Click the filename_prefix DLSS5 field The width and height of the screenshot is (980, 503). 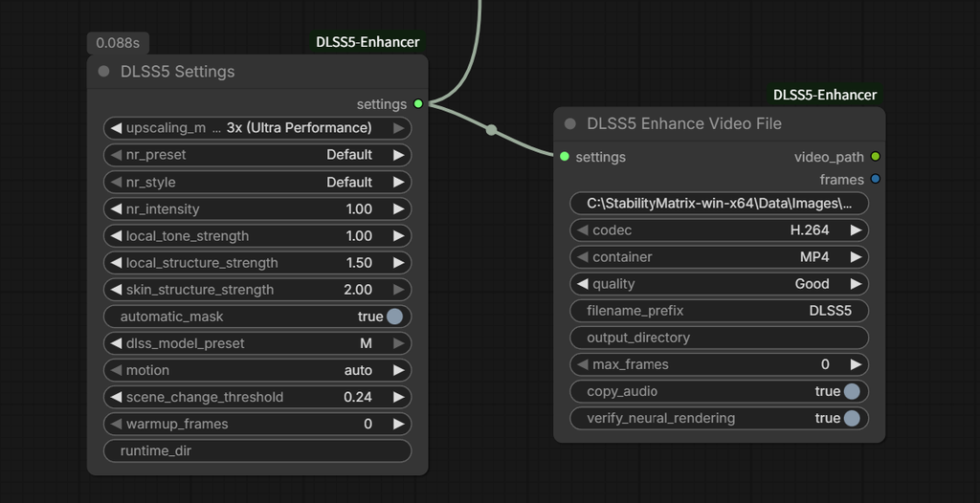tap(720, 311)
